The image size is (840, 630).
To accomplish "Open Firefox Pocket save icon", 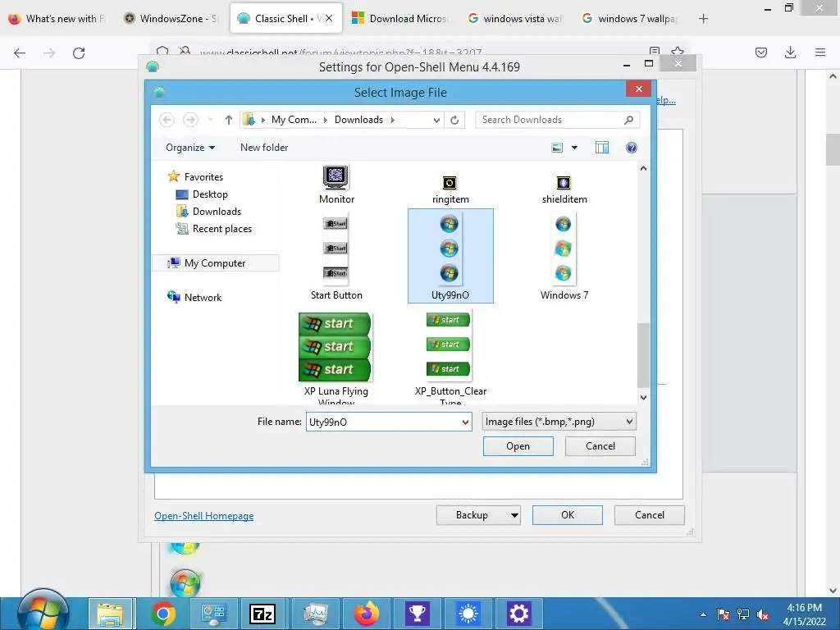I will pyautogui.click(x=760, y=52).
